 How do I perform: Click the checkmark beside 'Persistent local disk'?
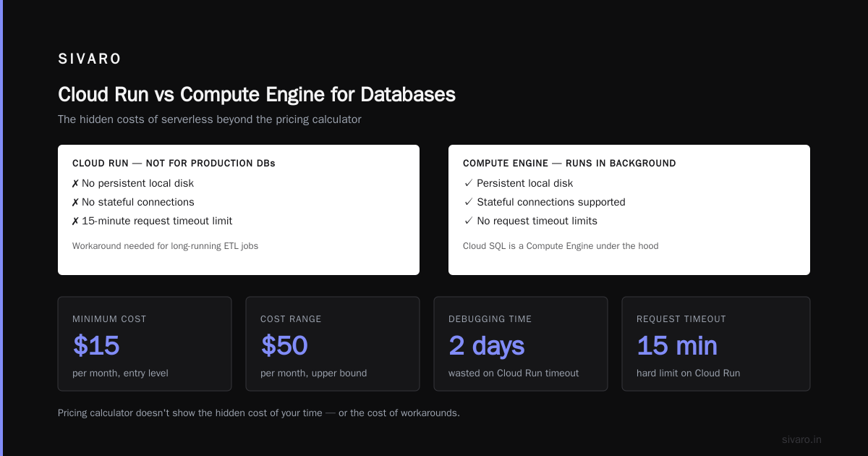point(469,184)
